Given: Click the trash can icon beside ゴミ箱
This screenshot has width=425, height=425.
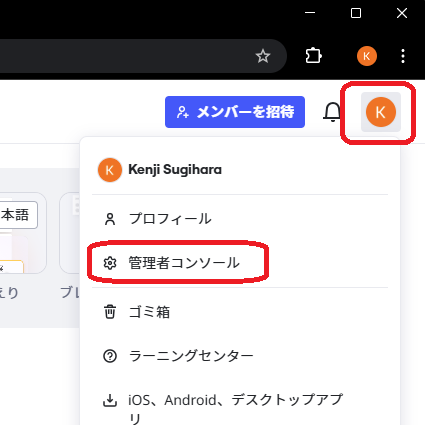Looking at the screenshot, I should (110, 312).
